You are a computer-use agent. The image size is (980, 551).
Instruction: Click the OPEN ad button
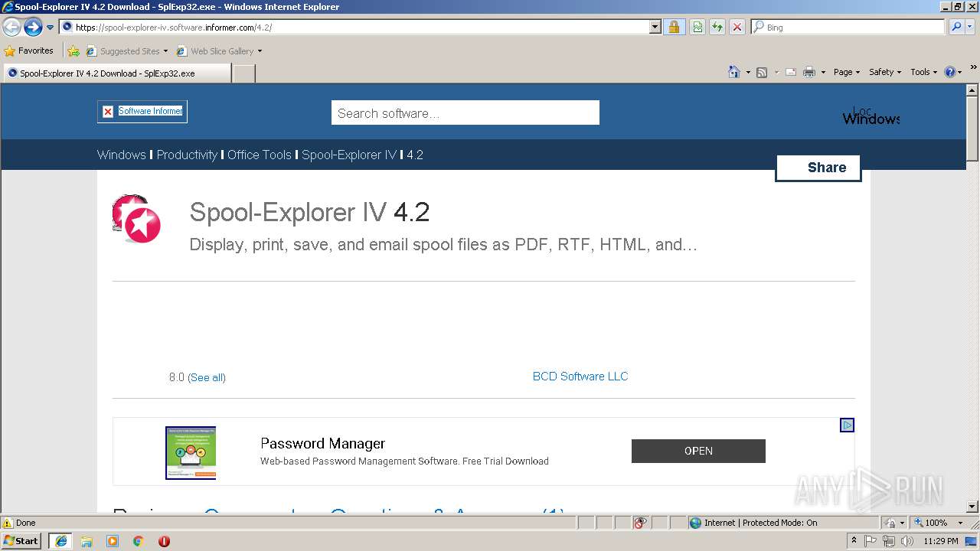pos(698,451)
